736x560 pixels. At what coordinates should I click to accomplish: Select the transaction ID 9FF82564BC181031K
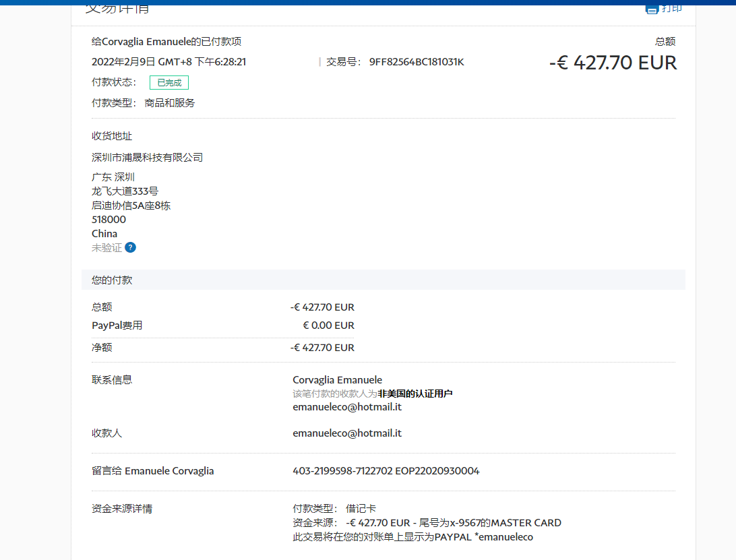[x=416, y=62]
